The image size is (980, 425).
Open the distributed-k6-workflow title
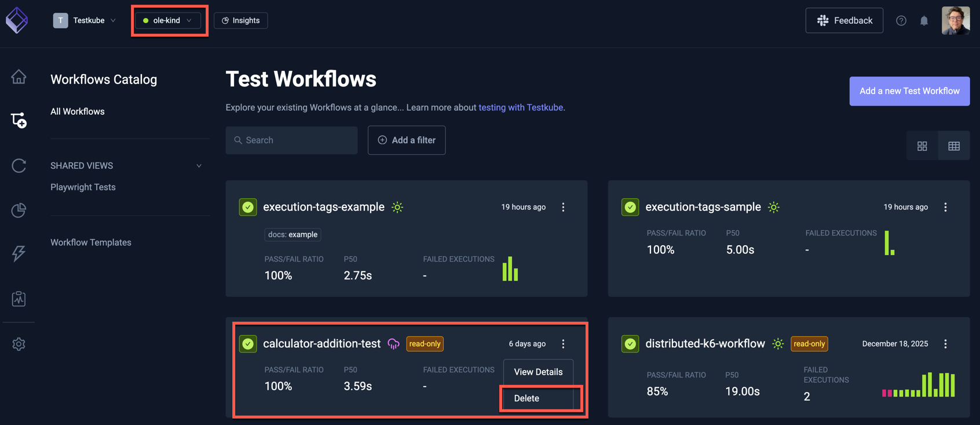pyautogui.click(x=705, y=344)
